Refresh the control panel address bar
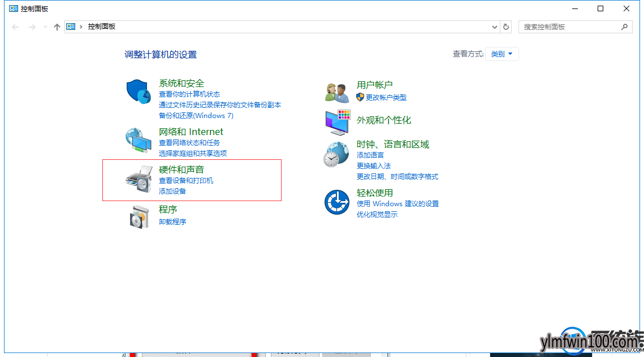The width and height of the screenshot is (644, 357). click(x=506, y=27)
